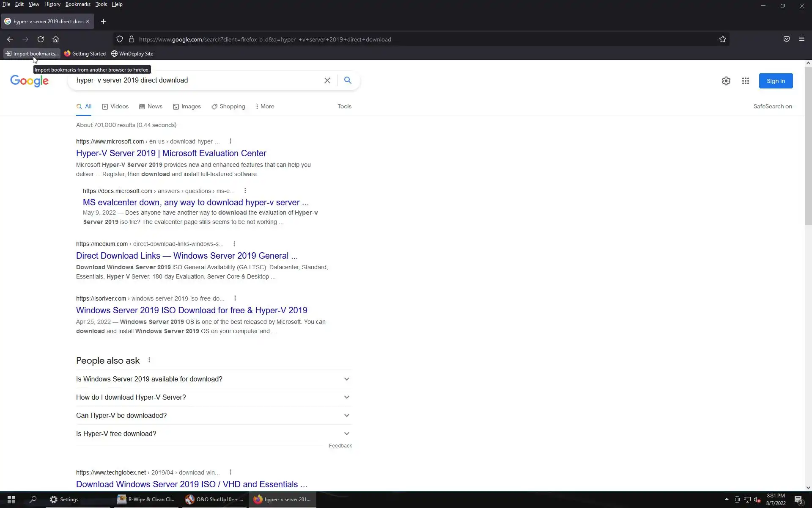Open Firefox application hamburger menu
812x508 pixels.
[801, 39]
